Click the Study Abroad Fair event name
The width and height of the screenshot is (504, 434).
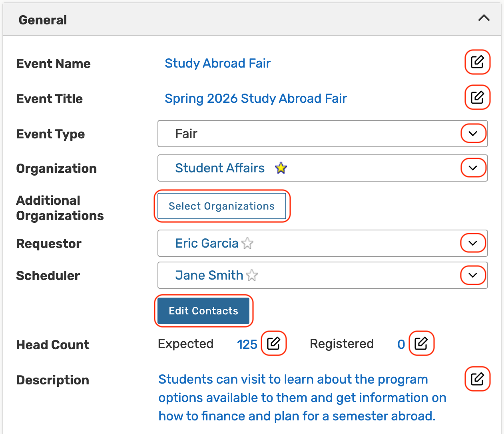click(217, 63)
